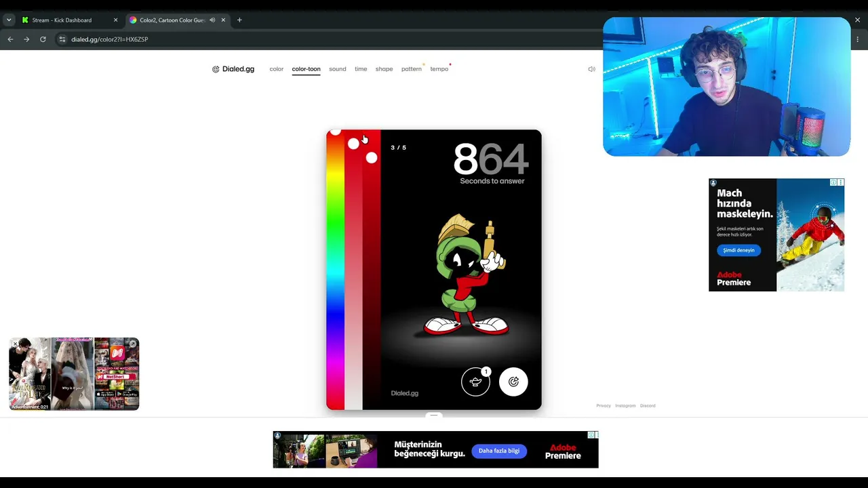Click the bottom-left video ad thumbnail
Image resolution: width=868 pixels, height=488 pixels.
(x=74, y=373)
